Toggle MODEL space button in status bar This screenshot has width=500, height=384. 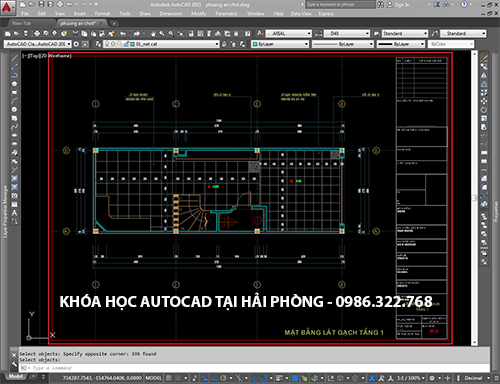click(154, 378)
